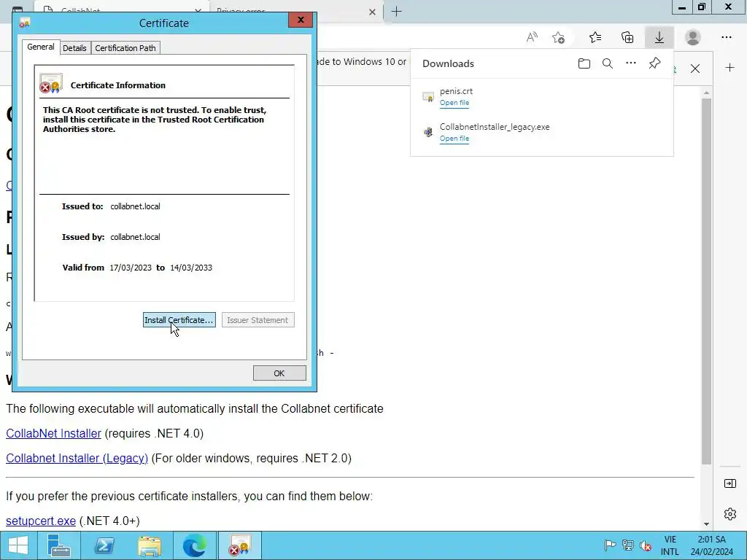Open sidebar settings gear

click(729, 514)
